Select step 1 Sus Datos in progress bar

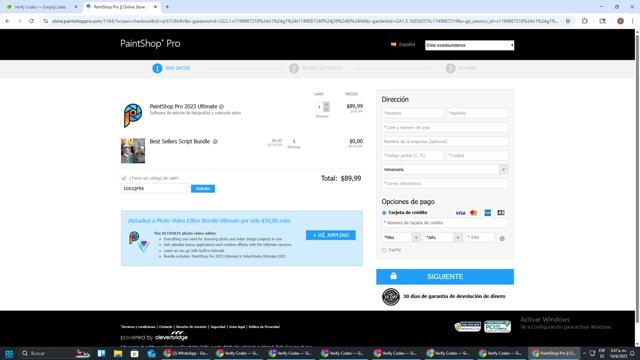click(x=171, y=68)
